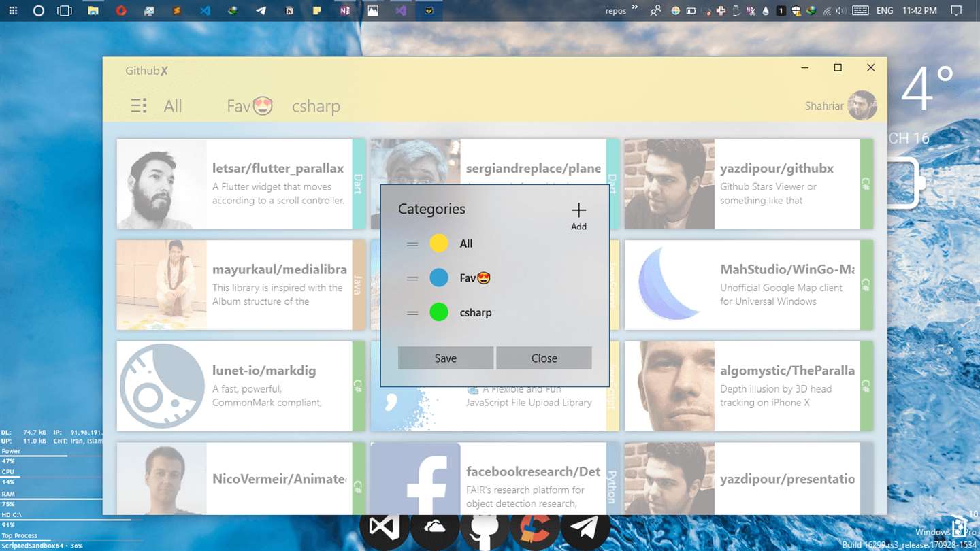Open Notion icon in taskbar
The height and width of the screenshot is (551, 980).
[x=289, y=10]
